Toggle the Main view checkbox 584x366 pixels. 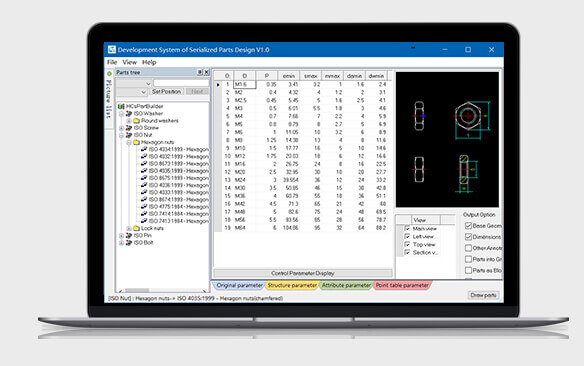[x=407, y=229]
